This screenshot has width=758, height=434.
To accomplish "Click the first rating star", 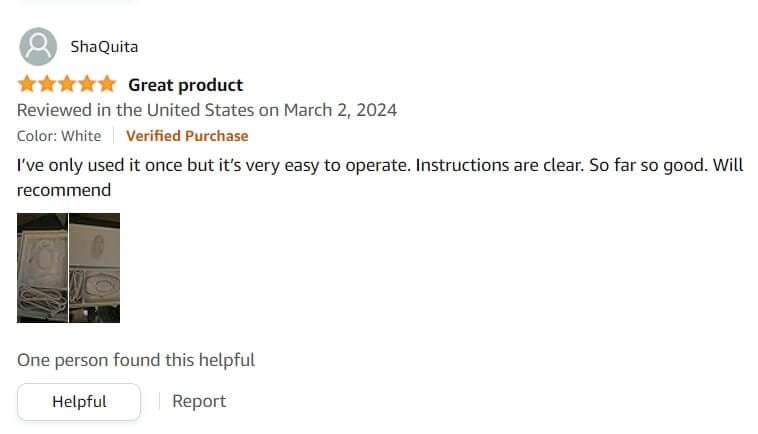I will click(x=27, y=84).
